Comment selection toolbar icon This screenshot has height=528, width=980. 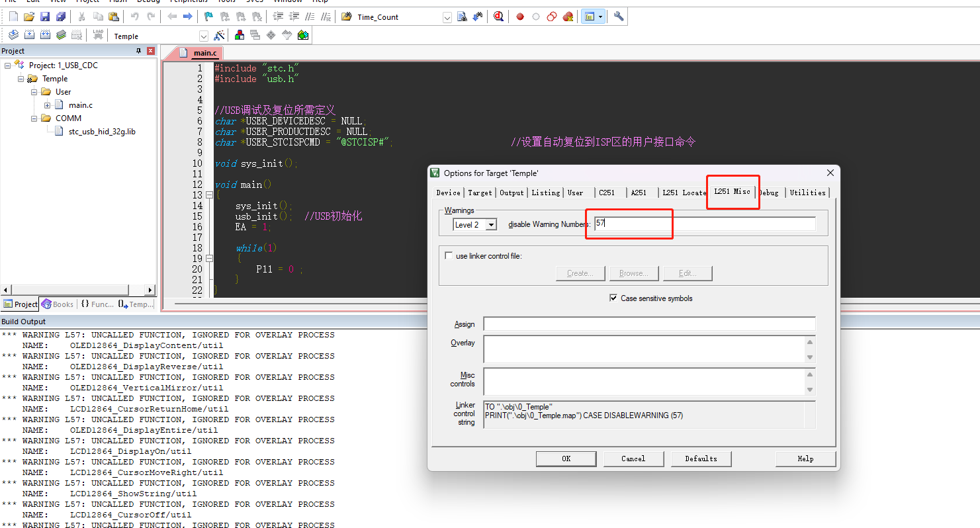pos(310,17)
